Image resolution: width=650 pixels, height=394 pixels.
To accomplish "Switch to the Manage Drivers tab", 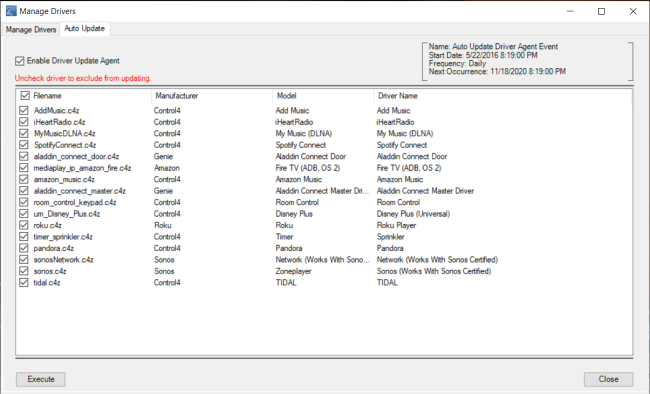I will [31, 29].
